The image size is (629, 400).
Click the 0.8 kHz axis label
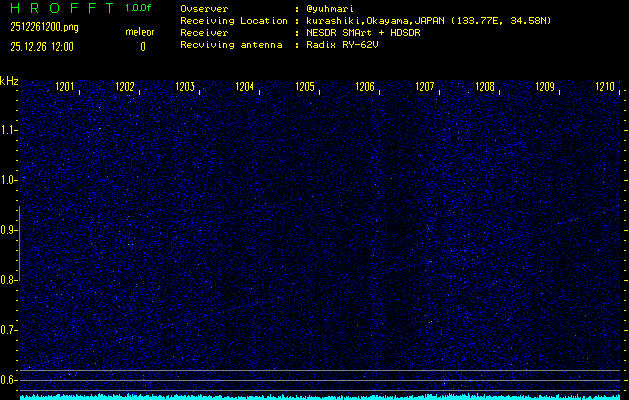[x=8, y=280]
